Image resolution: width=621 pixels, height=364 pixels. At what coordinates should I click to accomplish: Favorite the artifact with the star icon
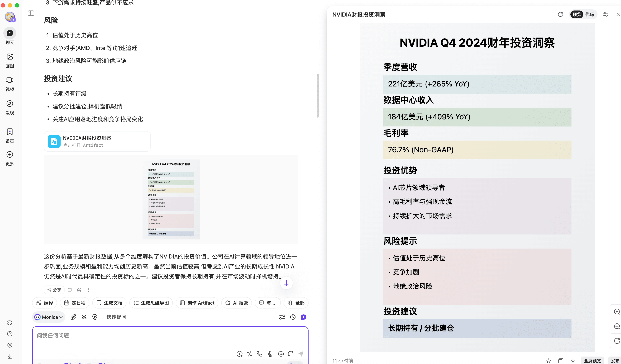click(x=548, y=361)
